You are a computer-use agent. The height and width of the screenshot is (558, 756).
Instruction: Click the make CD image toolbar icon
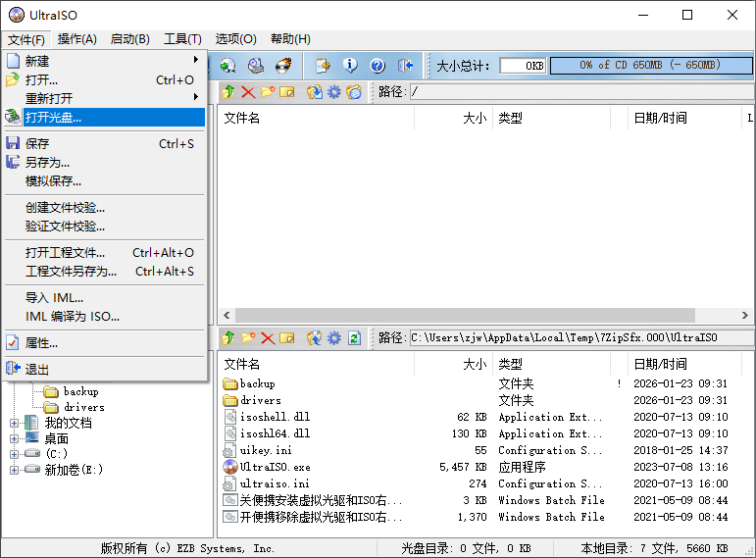[x=227, y=65]
